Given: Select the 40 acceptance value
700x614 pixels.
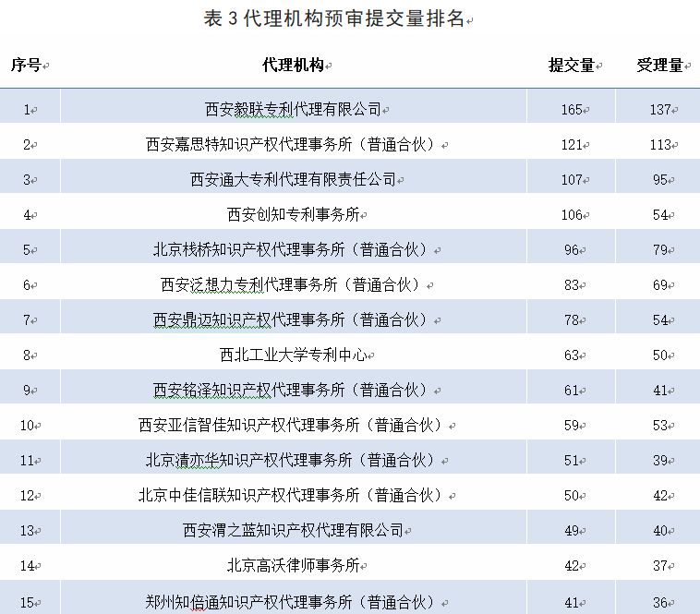Looking at the screenshot, I should point(660,530).
